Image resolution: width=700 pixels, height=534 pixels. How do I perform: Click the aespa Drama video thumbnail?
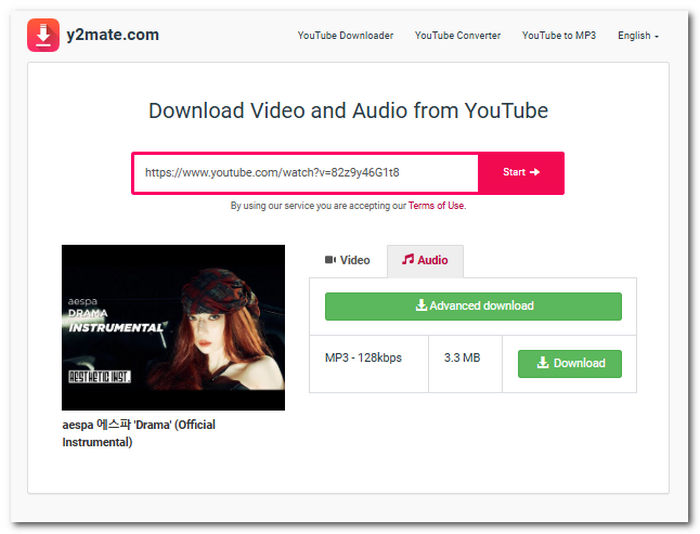tap(173, 327)
